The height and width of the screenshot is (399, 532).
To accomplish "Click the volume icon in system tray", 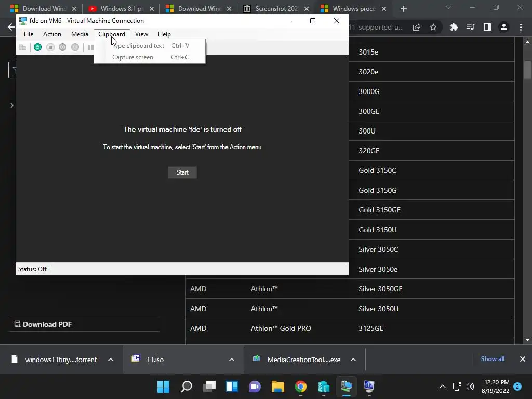I will (x=470, y=387).
